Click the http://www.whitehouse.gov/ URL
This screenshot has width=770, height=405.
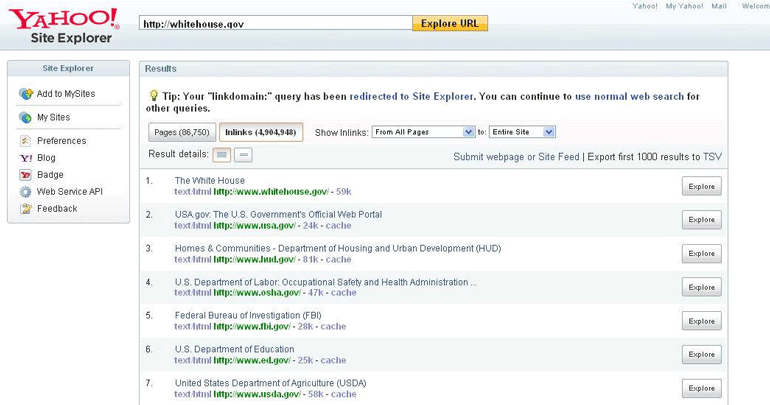coord(272,192)
